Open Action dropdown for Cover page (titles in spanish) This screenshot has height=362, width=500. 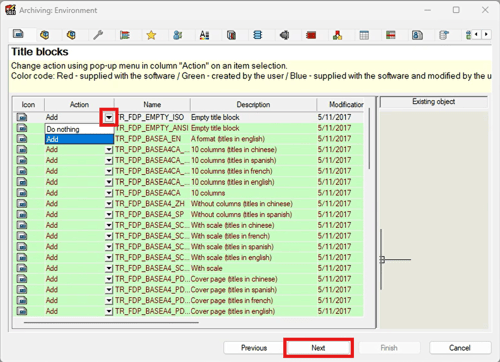109,290
